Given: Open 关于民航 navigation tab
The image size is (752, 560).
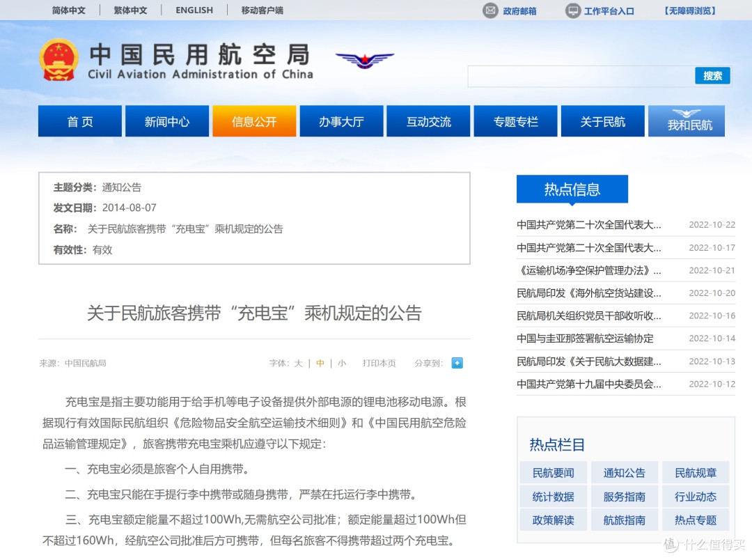Looking at the screenshot, I should [603, 121].
